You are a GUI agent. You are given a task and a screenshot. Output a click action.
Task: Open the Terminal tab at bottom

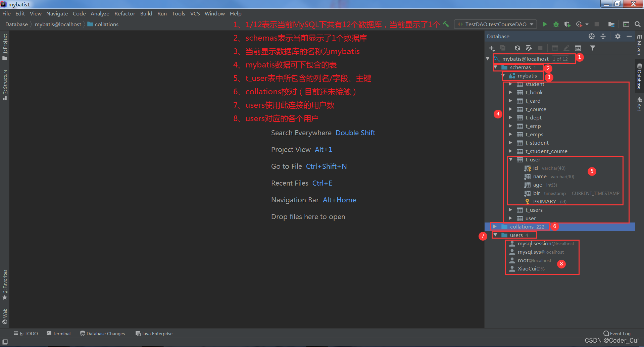pyautogui.click(x=59, y=333)
